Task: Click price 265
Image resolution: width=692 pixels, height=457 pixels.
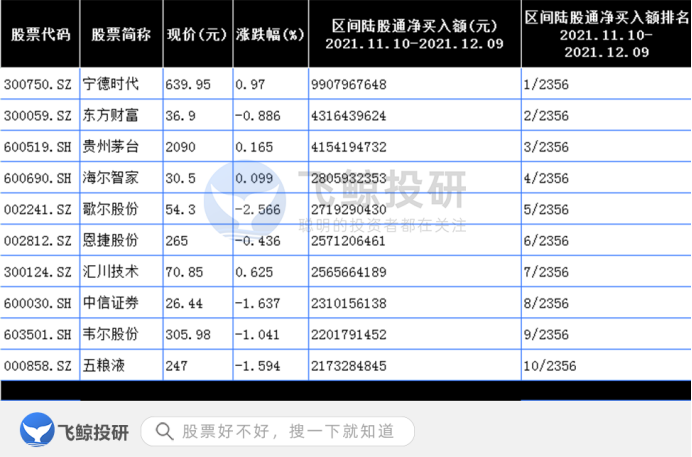Action: point(177,241)
